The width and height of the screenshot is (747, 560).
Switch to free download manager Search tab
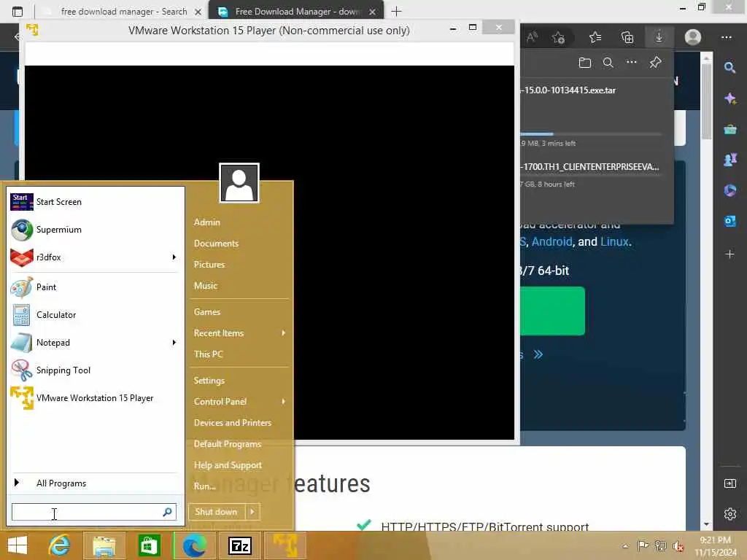click(124, 12)
